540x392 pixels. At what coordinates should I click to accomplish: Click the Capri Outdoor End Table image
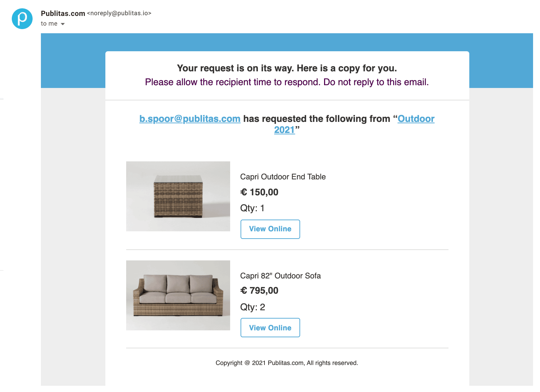point(178,196)
